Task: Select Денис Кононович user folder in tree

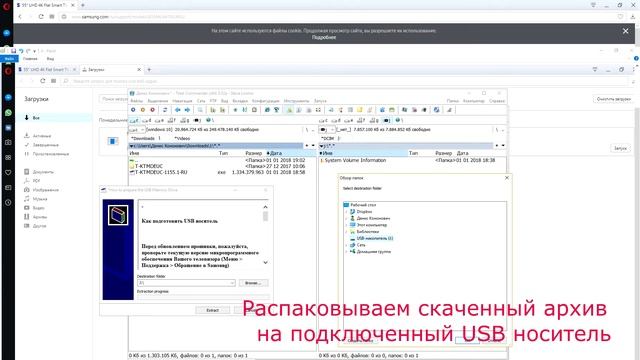Action: click(373, 218)
